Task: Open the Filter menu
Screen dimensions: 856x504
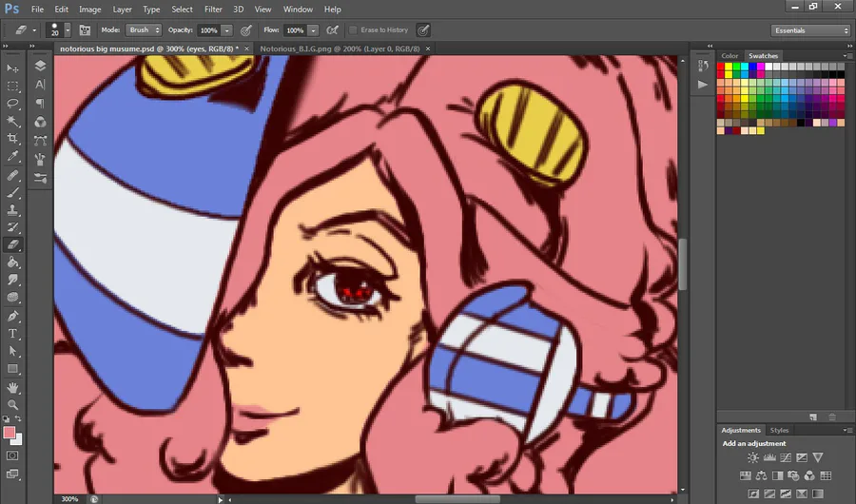Action: pos(213,10)
